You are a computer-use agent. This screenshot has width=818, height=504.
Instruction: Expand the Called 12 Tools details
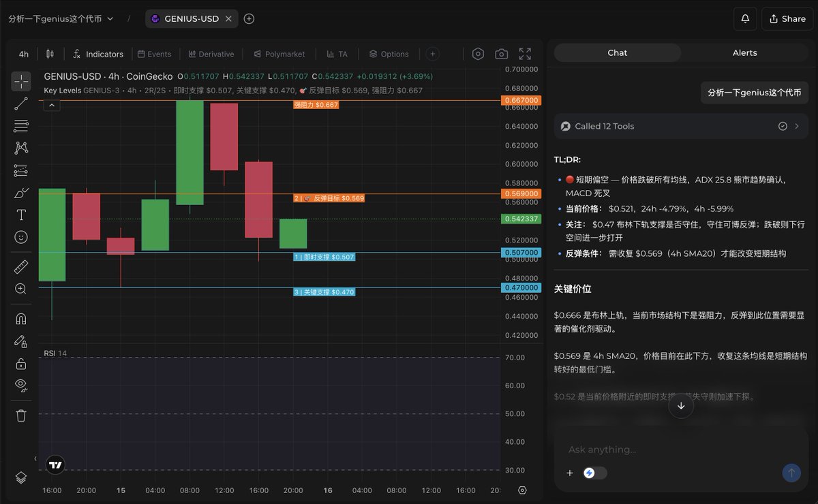click(681, 126)
